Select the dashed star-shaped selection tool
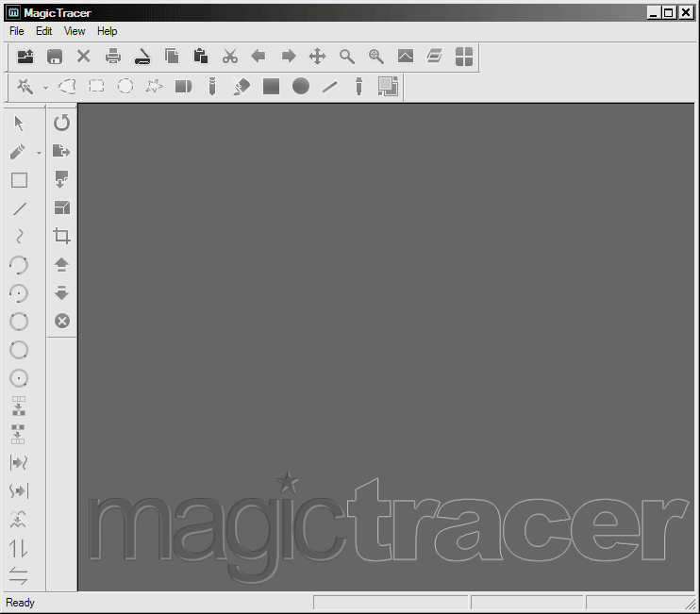 tap(155, 86)
